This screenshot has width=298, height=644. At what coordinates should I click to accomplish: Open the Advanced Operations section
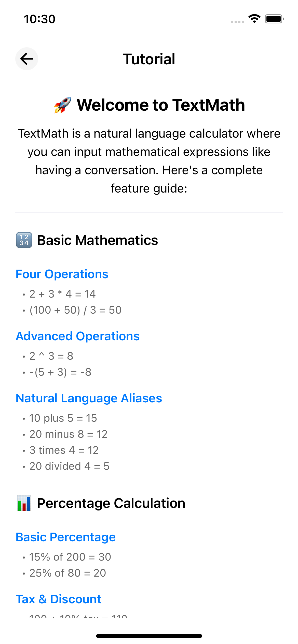coord(77,336)
